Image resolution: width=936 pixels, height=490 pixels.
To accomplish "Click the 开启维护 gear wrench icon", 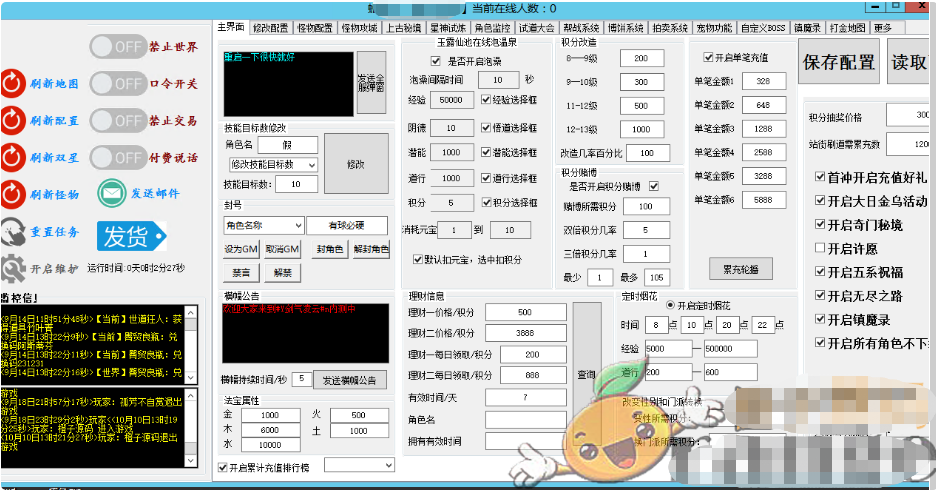I will pyautogui.click(x=13, y=268).
